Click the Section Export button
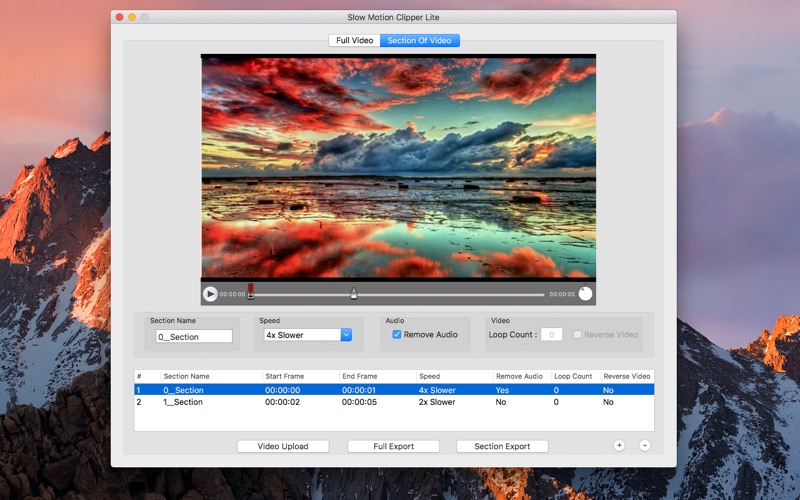The width and height of the screenshot is (800, 500). (502, 446)
